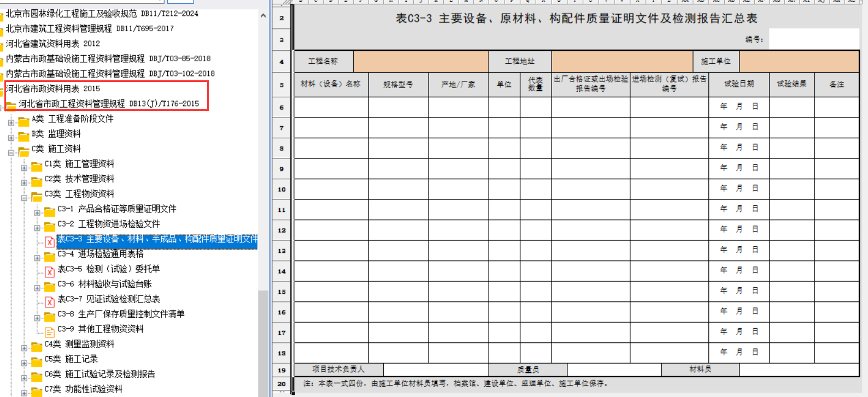The height and width of the screenshot is (397, 868).
Task: Select spreadsheet row header 6
Action: [x=281, y=108]
